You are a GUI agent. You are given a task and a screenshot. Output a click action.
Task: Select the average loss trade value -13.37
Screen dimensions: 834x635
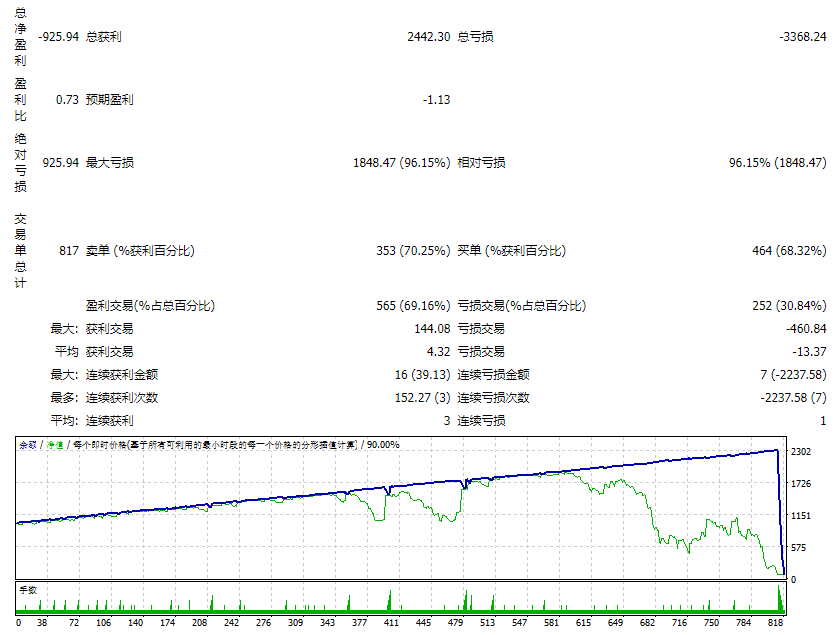coord(809,352)
